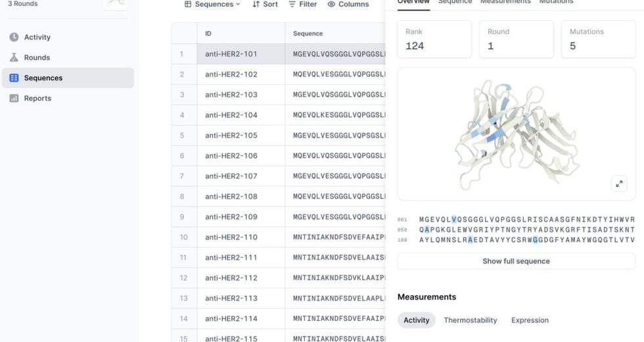Viewport: 644px width, 342px height.
Task: Click the Columns eye icon
Action: coord(331,4)
